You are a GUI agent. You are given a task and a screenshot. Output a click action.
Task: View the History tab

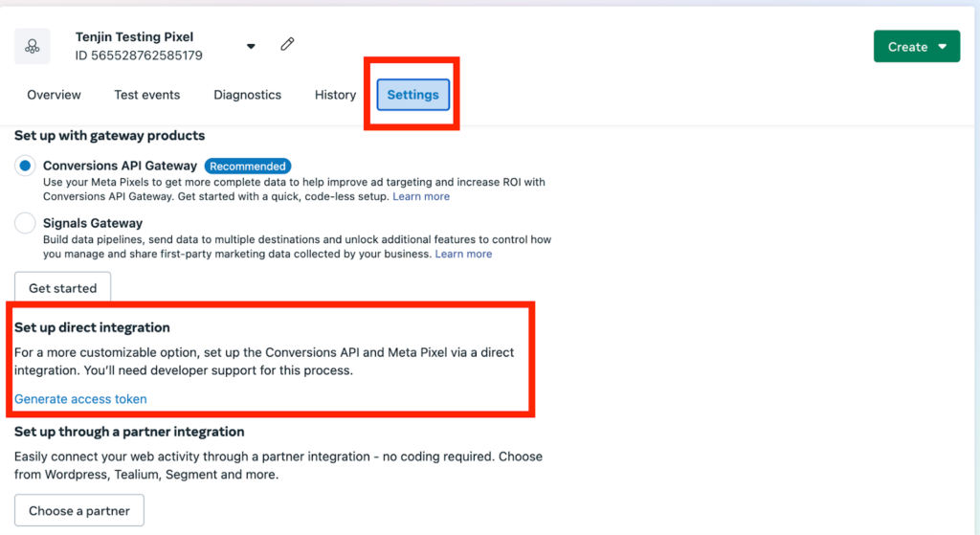click(x=335, y=95)
